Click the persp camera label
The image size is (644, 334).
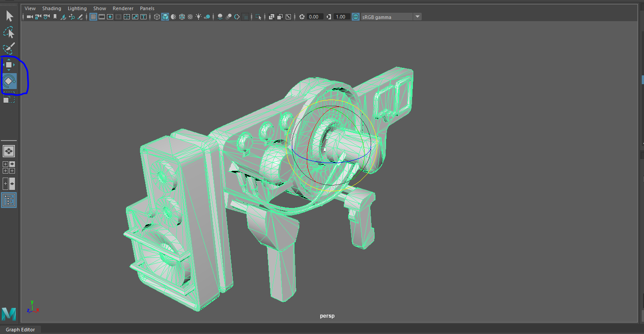[327, 316]
